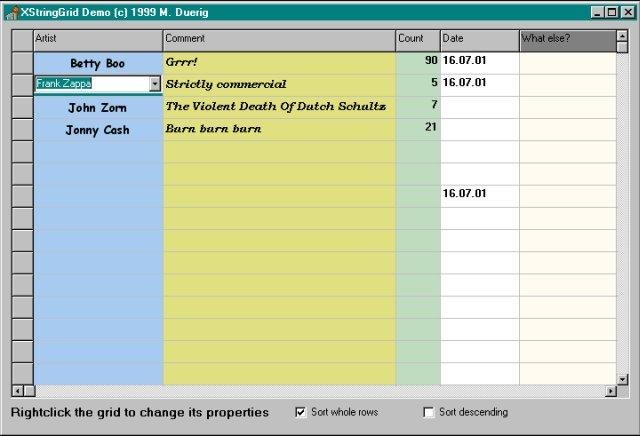The height and width of the screenshot is (436, 640).
Task: Minimize the XStringGrid Demo window
Action: pyautogui.click(x=598, y=12)
